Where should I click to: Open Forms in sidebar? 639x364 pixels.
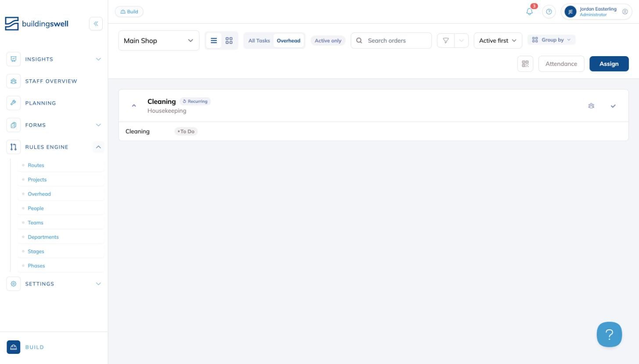point(35,125)
